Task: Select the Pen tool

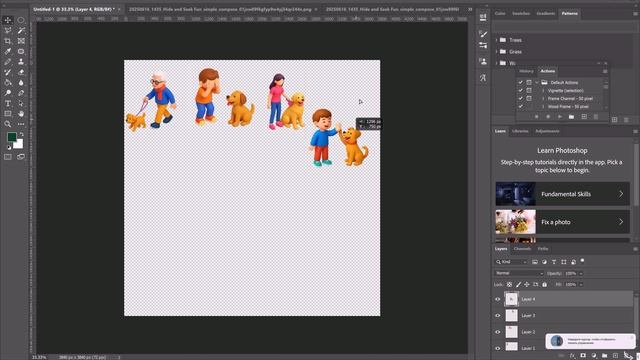Action: pyautogui.click(x=21, y=93)
